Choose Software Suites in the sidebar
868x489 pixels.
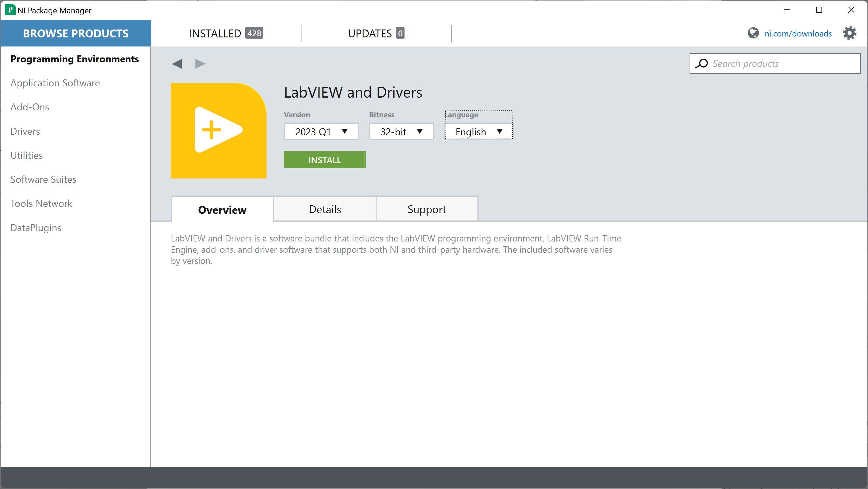(x=43, y=179)
